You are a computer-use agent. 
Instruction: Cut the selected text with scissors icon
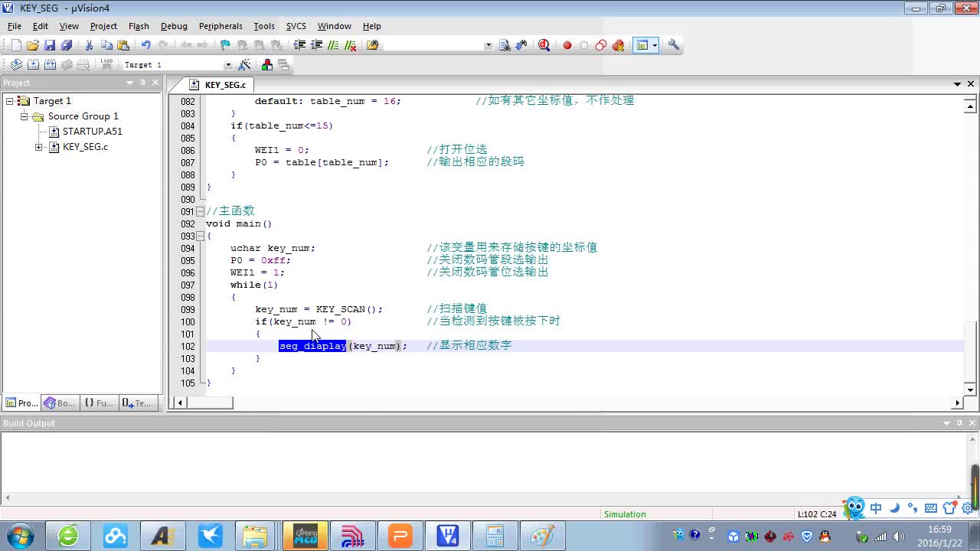click(89, 45)
